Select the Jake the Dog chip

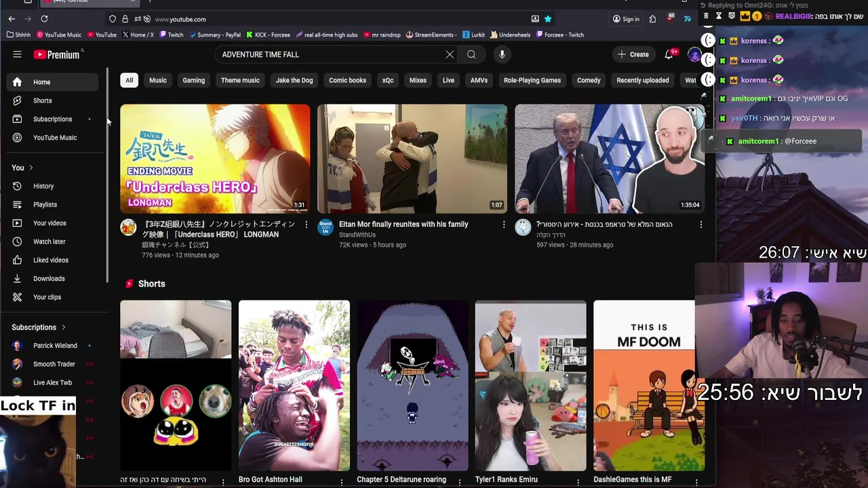click(x=294, y=80)
